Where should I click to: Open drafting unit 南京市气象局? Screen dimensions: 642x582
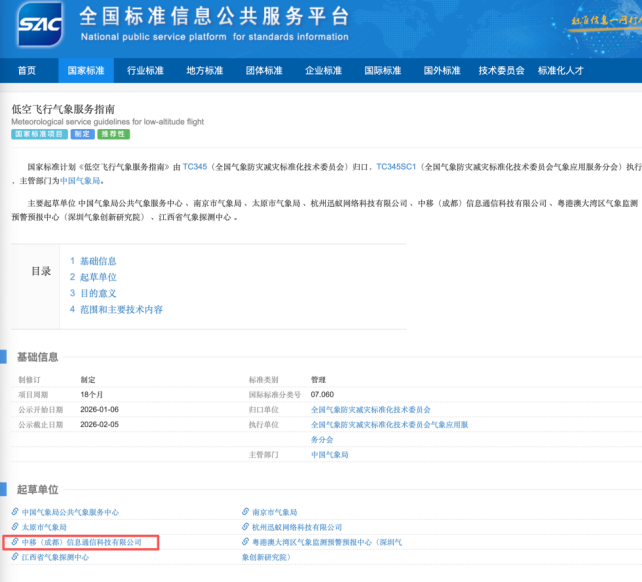click(275, 512)
